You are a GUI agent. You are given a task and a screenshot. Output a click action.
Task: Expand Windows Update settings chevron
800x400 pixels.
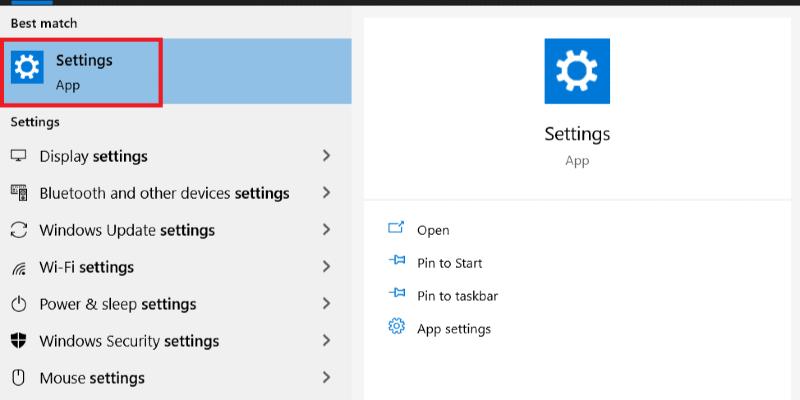pos(327,230)
